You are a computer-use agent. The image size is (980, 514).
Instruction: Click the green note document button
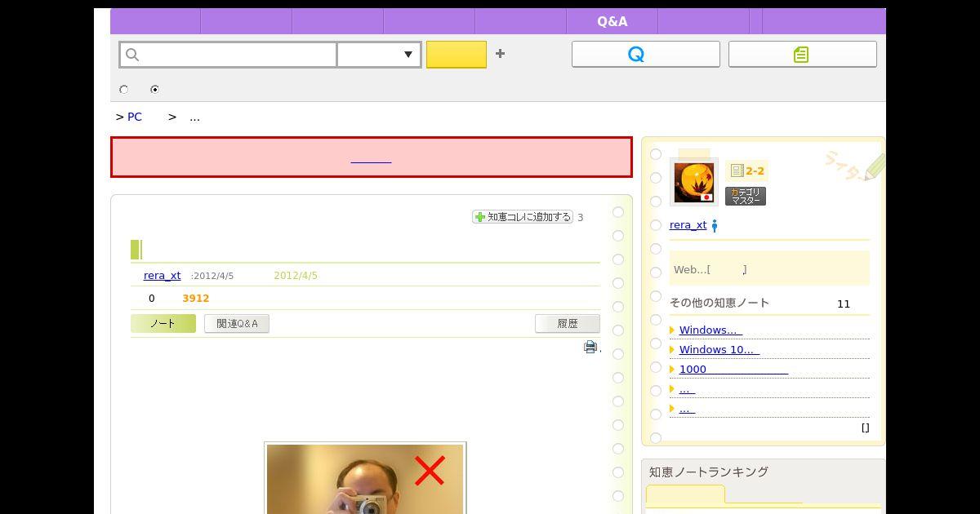802,54
